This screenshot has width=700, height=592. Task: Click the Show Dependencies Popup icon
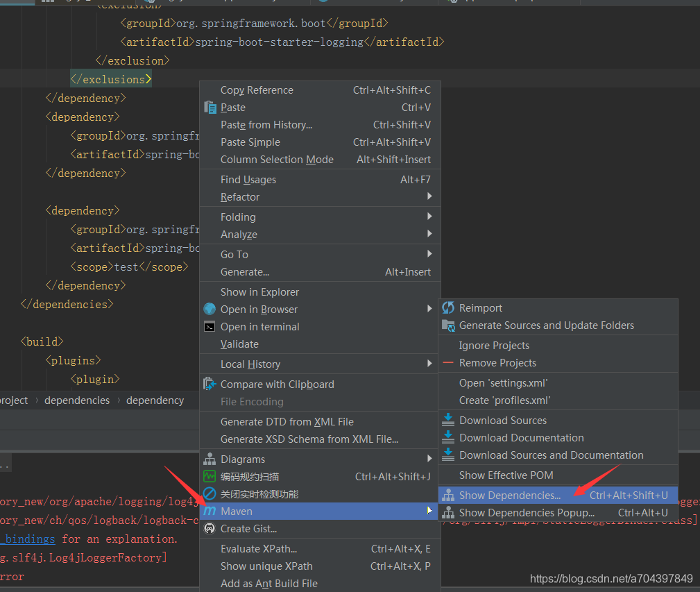pyautogui.click(x=448, y=512)
